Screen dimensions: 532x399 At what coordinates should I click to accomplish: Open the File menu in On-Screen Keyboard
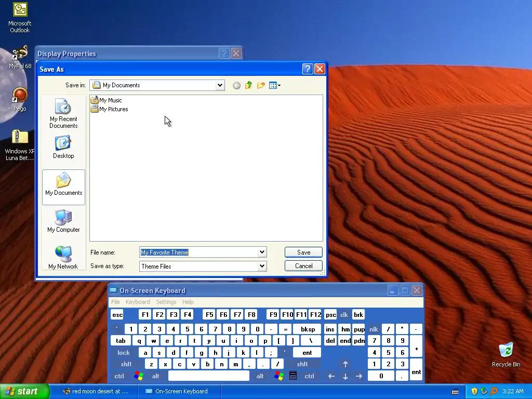[115, 302]
